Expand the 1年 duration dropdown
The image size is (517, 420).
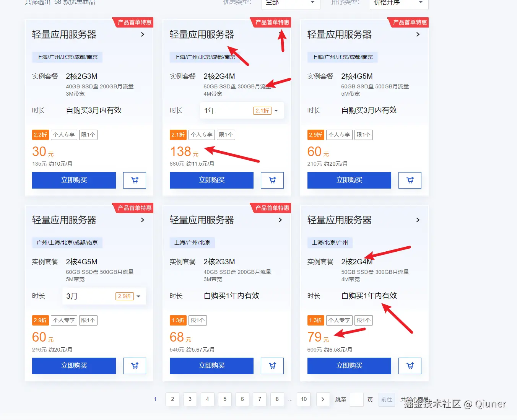[x=242, y=111]
